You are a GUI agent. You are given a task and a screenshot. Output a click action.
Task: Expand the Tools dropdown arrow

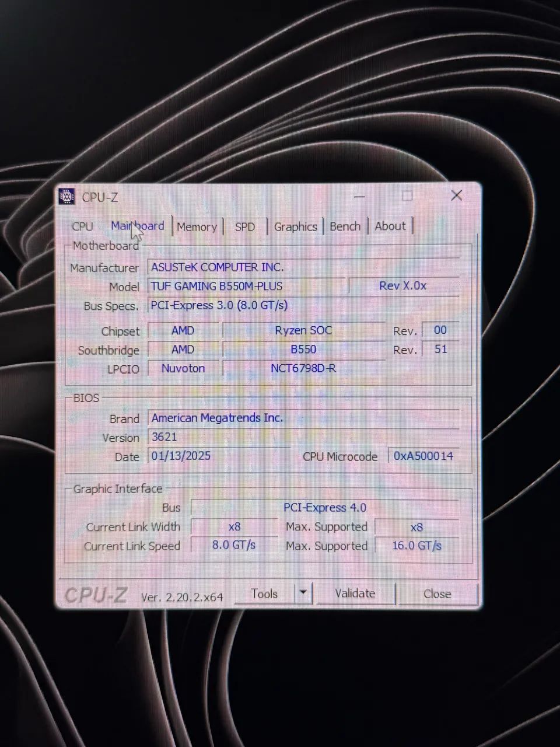(303, 594)
